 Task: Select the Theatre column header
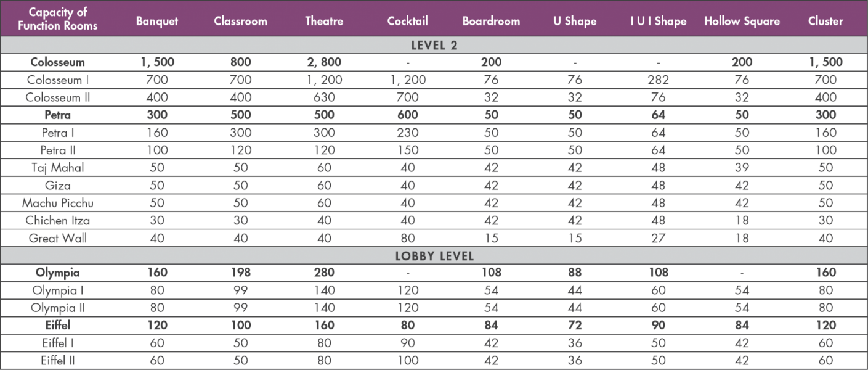324,21
